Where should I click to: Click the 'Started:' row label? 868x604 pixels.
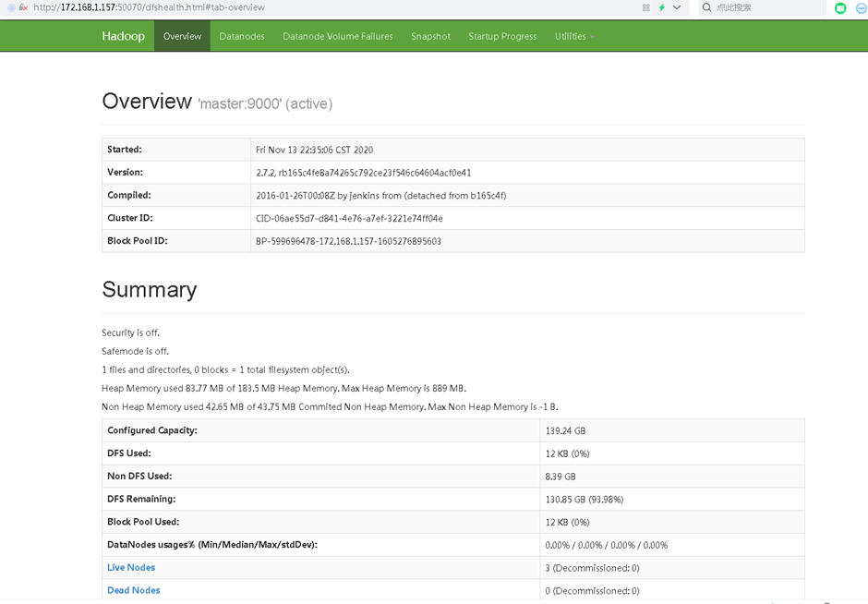pyautogui.click(x=125, y=150)
